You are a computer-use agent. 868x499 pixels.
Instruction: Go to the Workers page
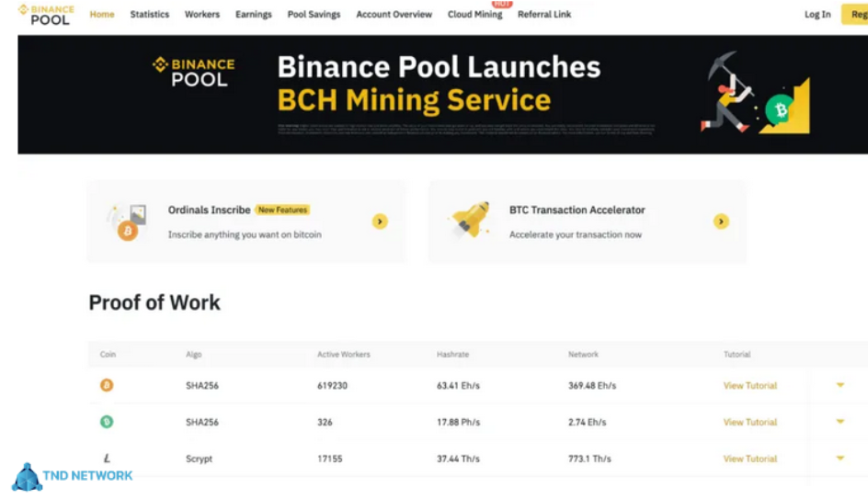tap(202, 15)
